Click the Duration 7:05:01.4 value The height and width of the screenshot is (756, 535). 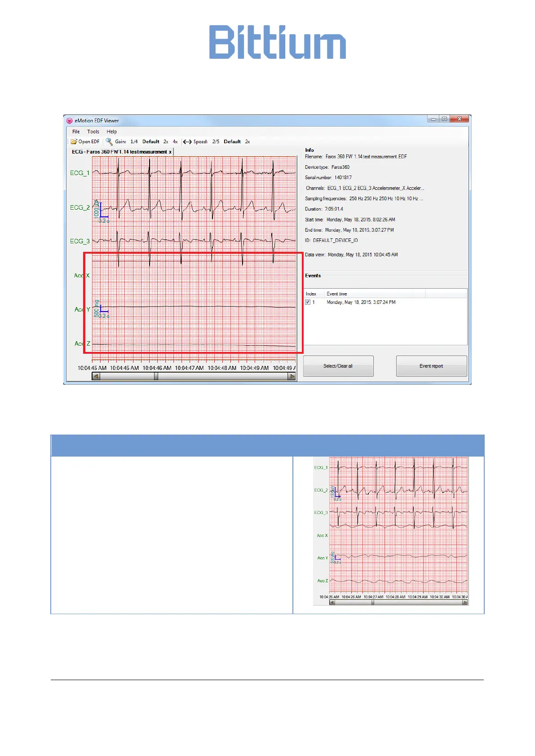tap(334, 209)
